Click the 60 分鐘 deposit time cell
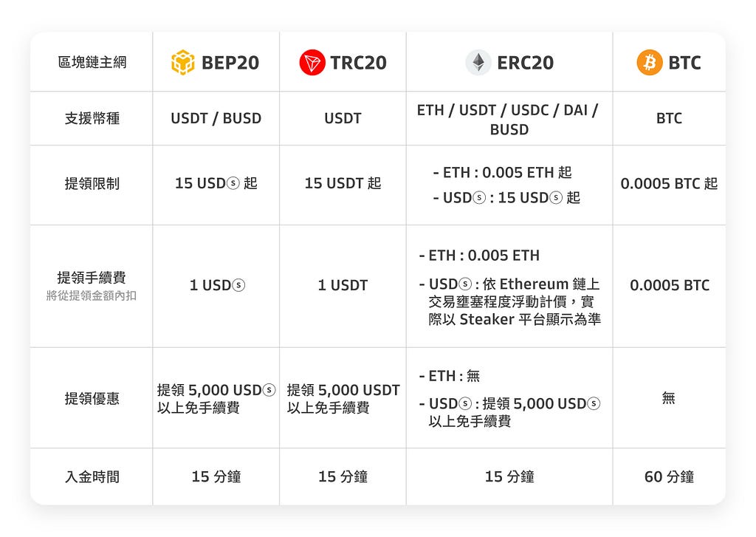 point(669,476)
